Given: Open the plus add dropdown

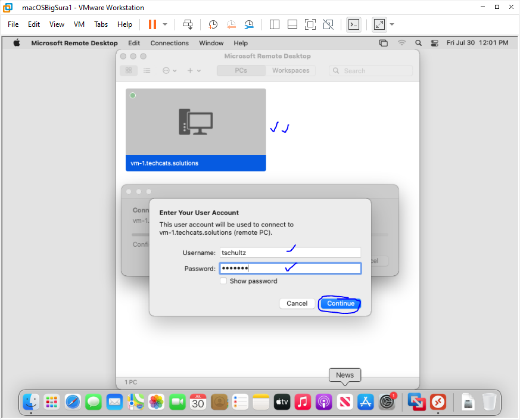Looking at the screenshot, I should (194, 70).
